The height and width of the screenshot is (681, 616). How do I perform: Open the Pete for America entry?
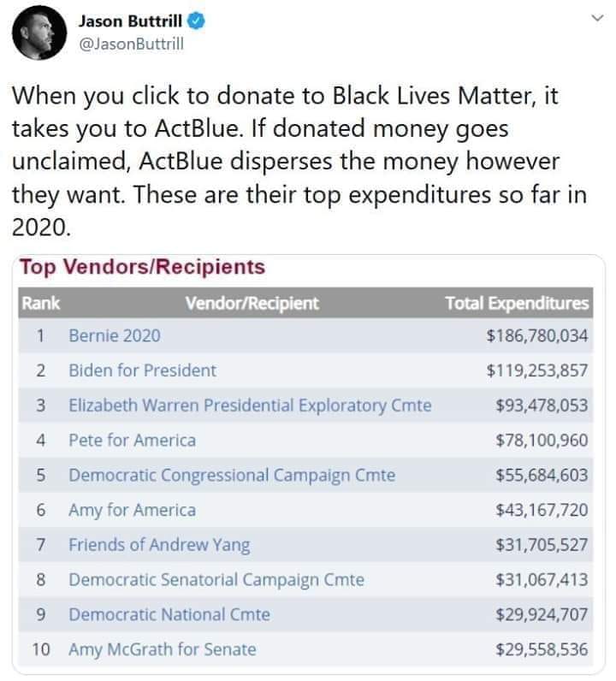[x=132, y=440]
